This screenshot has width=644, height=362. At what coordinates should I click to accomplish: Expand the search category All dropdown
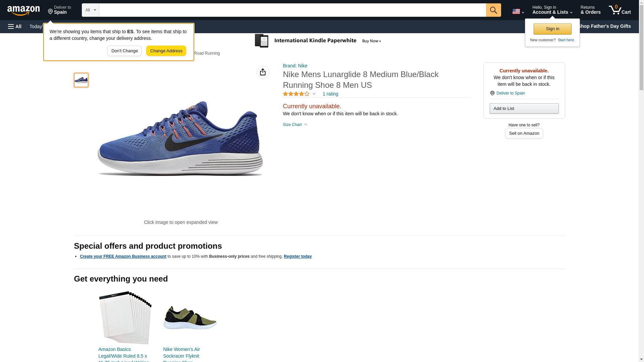[90, 10]
